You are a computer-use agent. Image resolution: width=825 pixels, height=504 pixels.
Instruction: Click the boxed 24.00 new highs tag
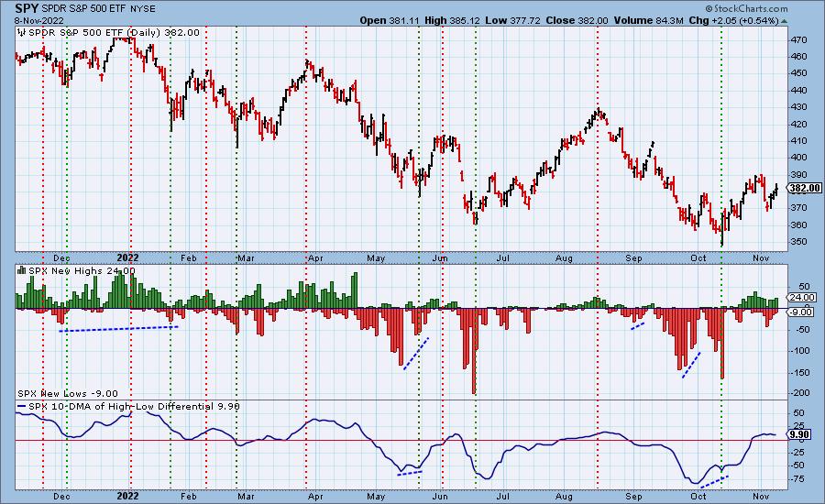(802, 297)
